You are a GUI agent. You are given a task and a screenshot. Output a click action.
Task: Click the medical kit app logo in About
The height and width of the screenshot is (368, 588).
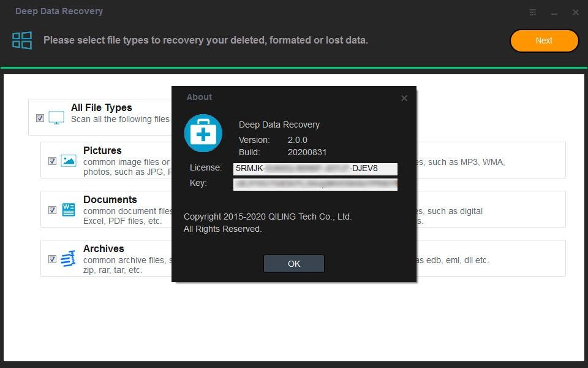click(203, 133)
